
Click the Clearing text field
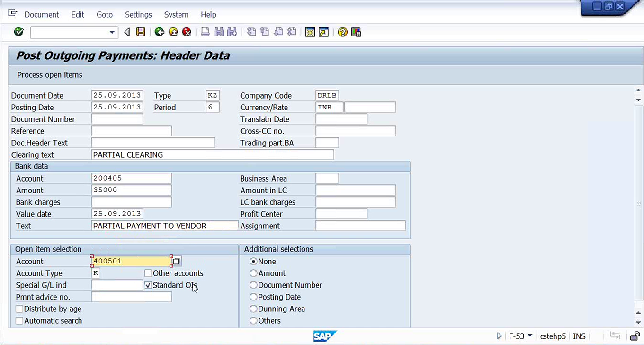point(213,154)
